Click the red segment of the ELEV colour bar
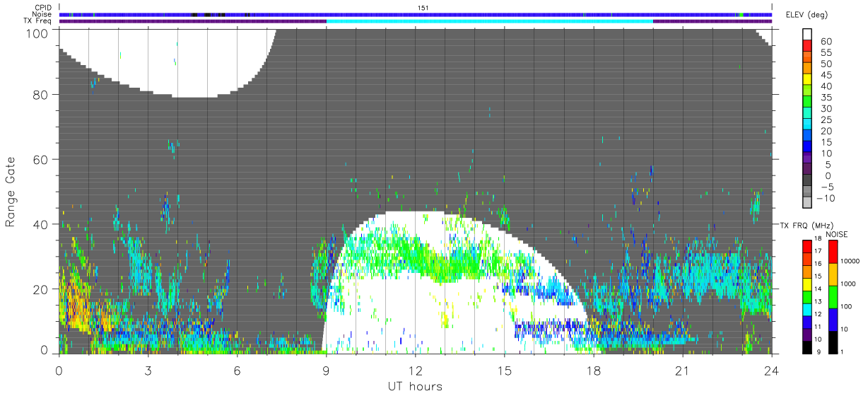 (x=807, y=45)
